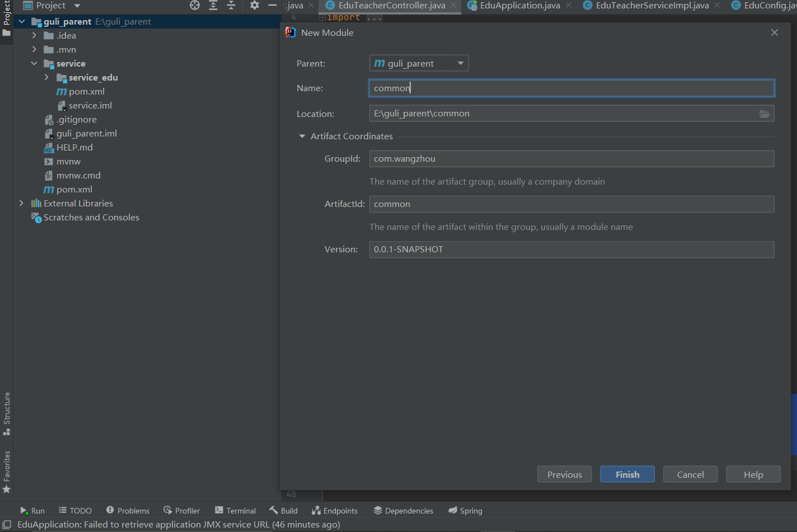Click the Collapse All icon in Project toolbar
The width and height of the screenshot is (797, 532).
(231, 5)
